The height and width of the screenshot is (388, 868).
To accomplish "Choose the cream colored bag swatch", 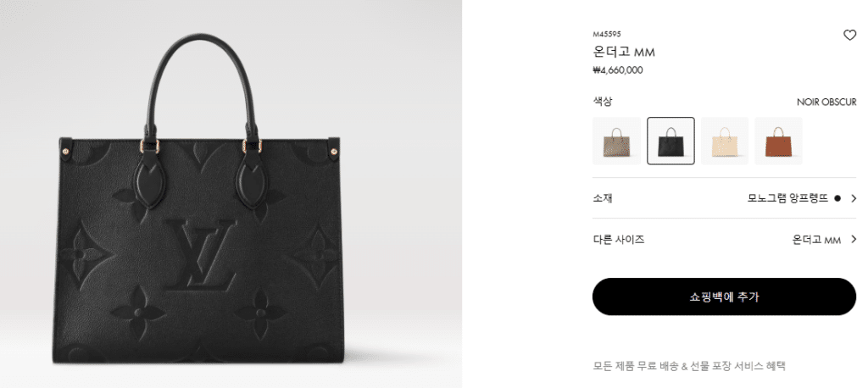I will [x=724, y=141].
